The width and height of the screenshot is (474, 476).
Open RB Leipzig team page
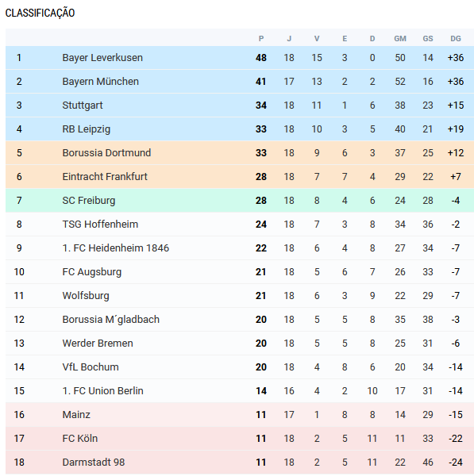86,129
